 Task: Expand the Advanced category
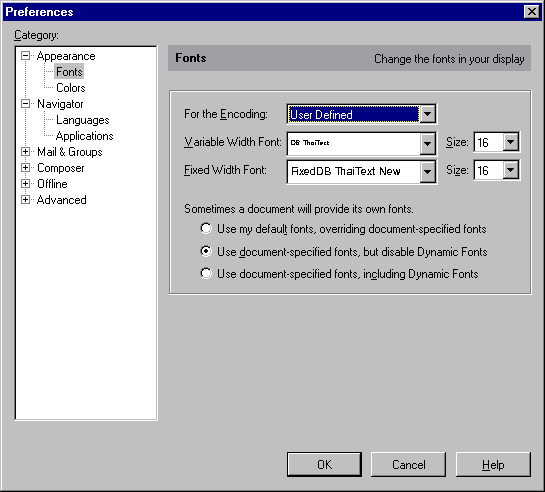coord(25,199)
